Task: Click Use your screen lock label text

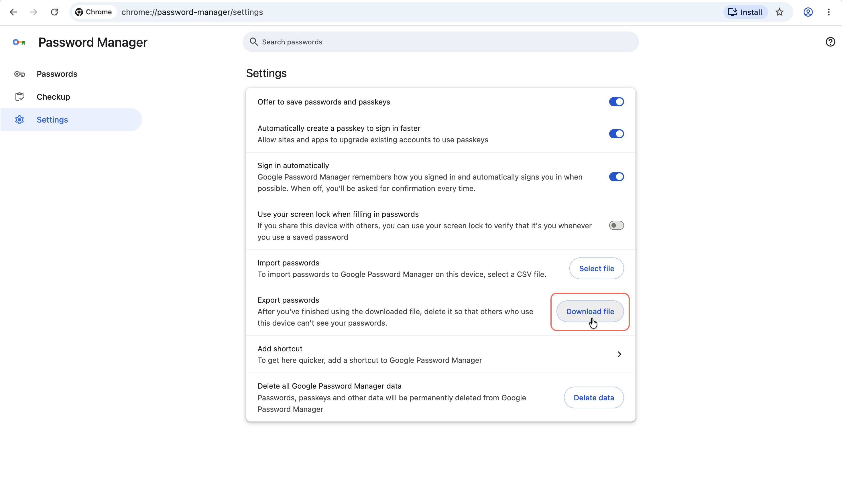Action: 338,214
